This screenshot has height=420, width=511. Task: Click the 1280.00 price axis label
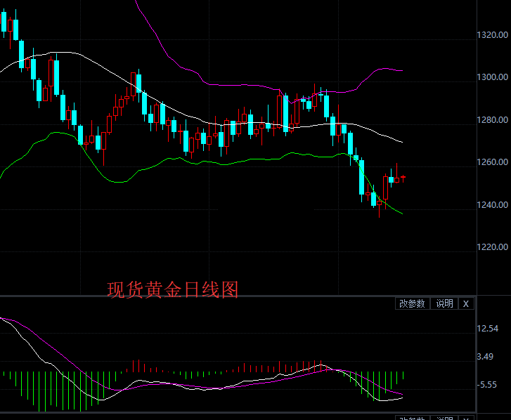point(492,120)
